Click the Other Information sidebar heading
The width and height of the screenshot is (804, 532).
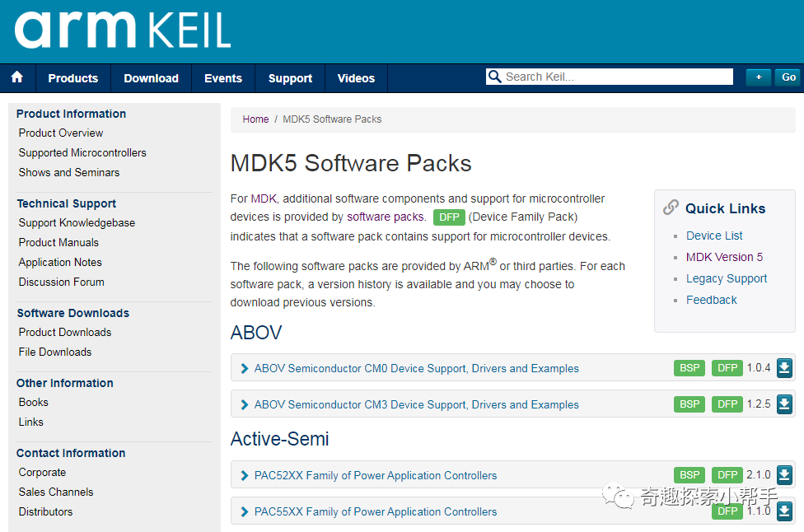[64, 384]
